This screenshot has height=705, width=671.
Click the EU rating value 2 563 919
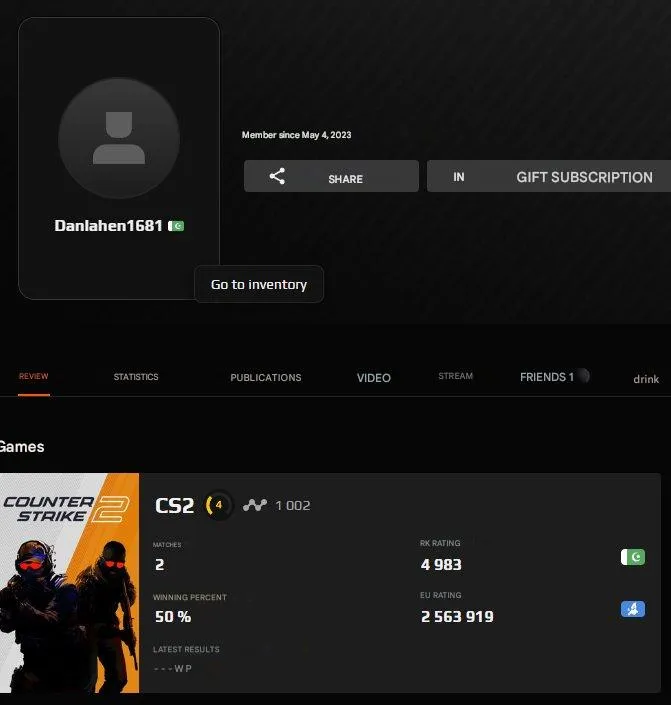457,617
